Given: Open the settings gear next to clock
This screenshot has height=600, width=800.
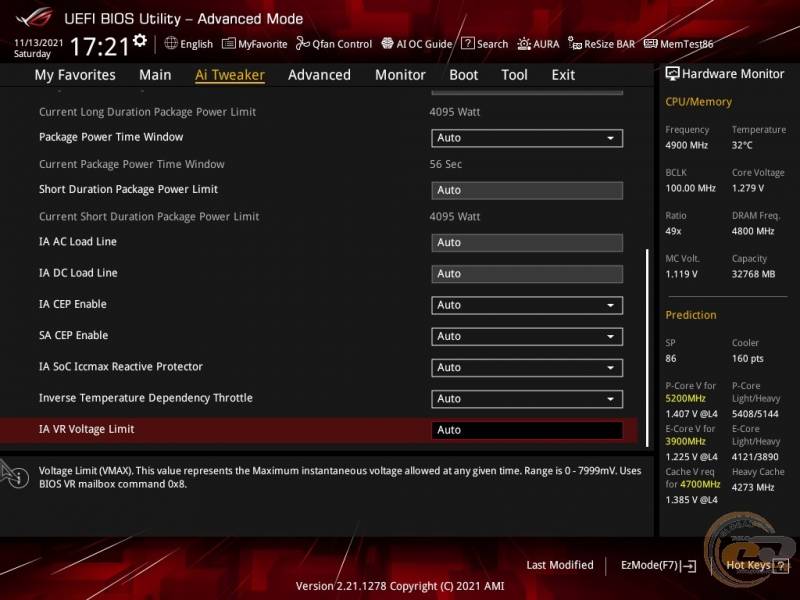Looking at the screenshot, I should click(140, 40).
